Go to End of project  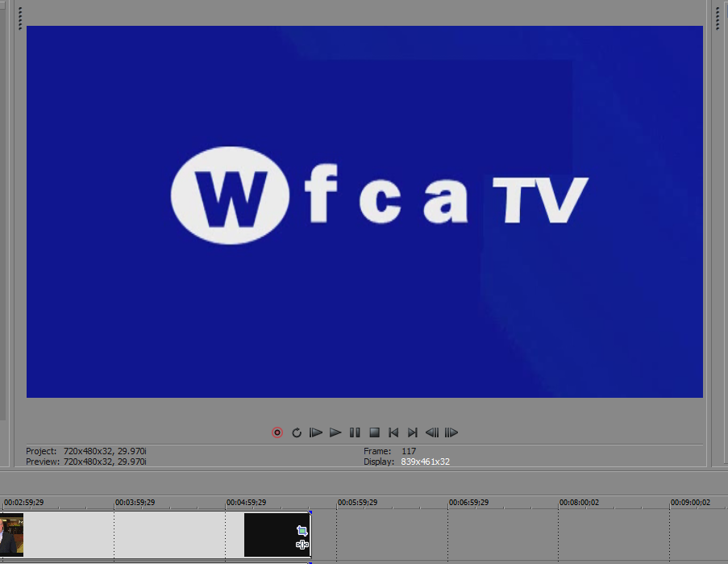[x=412, y=432]
